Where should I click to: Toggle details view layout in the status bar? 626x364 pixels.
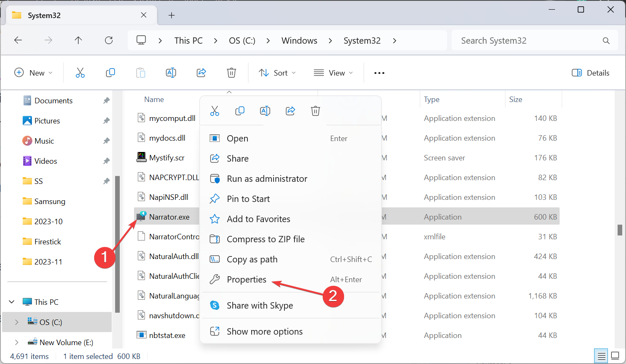(601, 356)
